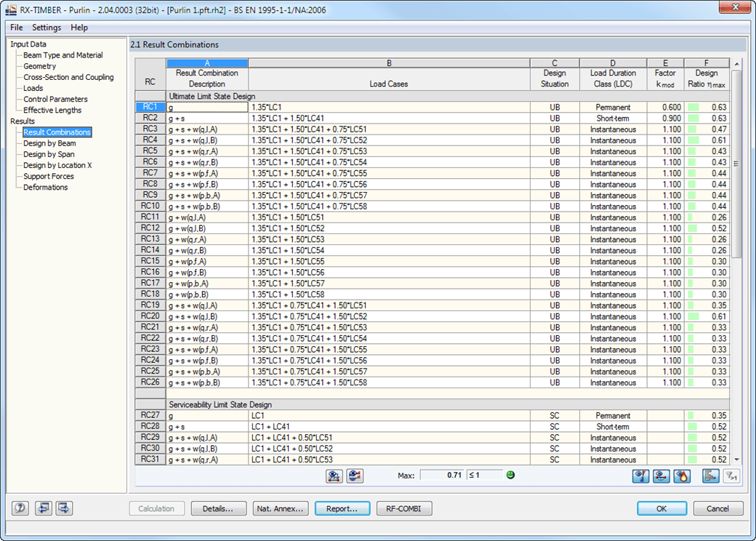756x541 pixels.
Task: Open the Nat. Annex dialog
Action: point(281,508)
